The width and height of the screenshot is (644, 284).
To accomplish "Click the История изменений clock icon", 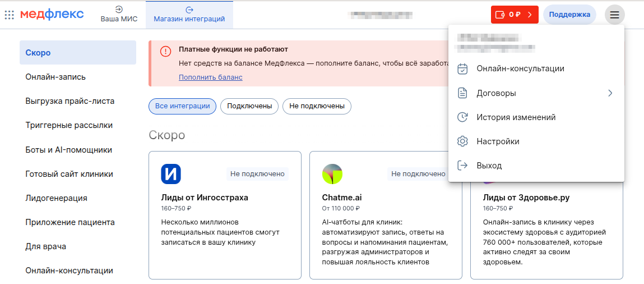I will click(x=462, y=117).
